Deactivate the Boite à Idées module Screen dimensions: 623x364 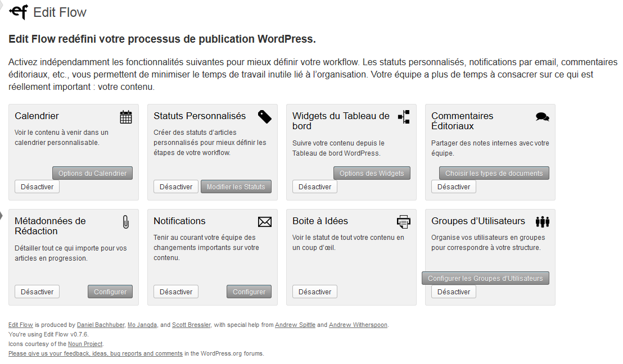[x=315, y=292]
